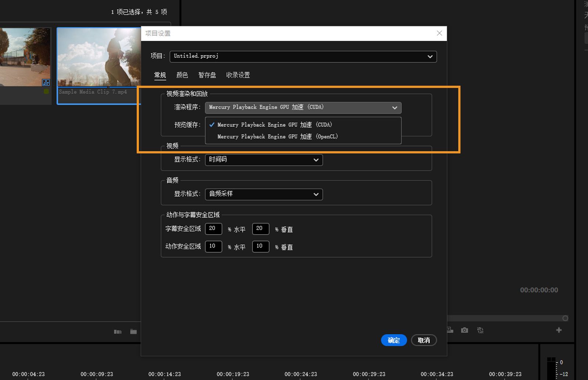Click the Sample Media Clip 7.mp4 file name
Viewport: 588px width, 380px height.
(x=93, y=92)
